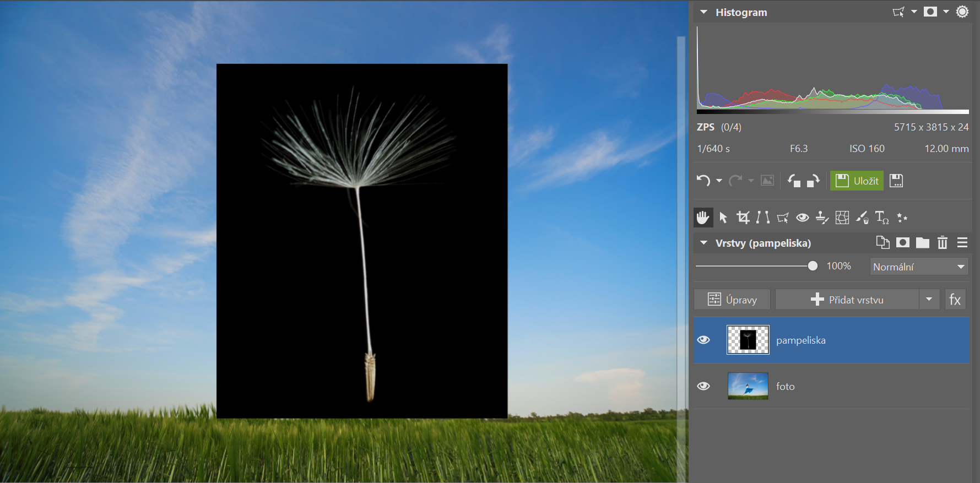
Task: Click the Undo arrow icon
Action: (x=703, y=181)
